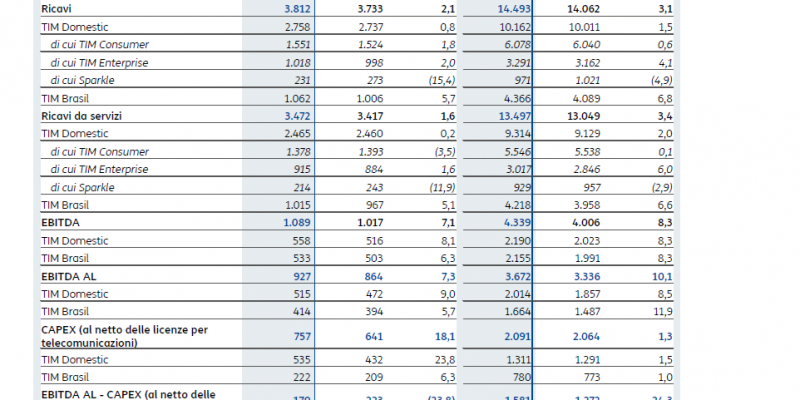
Task: Click the "Ricavi da servizi" row label
Action: pos(82,116)
